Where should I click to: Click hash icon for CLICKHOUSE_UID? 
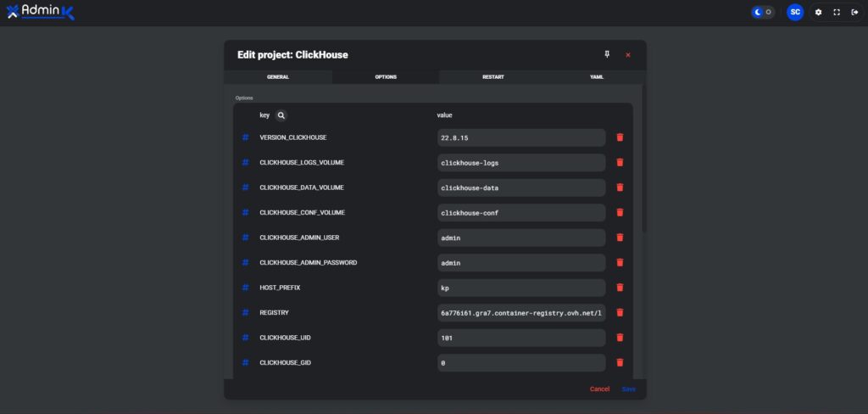245,338
